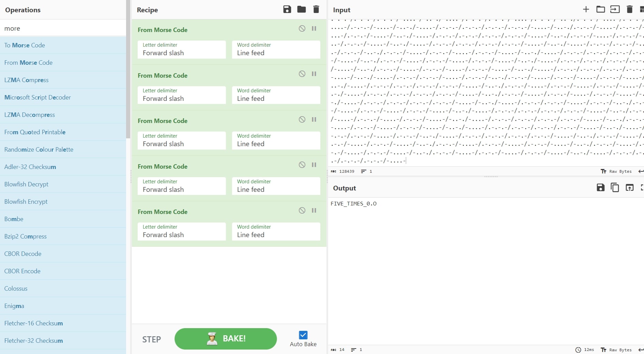644x354 pixels.
Task: Disable the last From Morse Code operation
Action: coord(302,211)
